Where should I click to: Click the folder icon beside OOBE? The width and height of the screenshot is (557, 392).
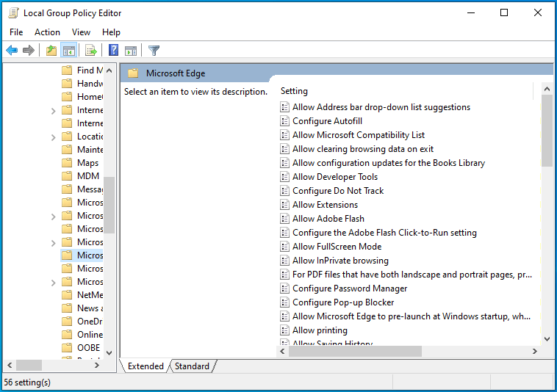[x=67, y=348]
